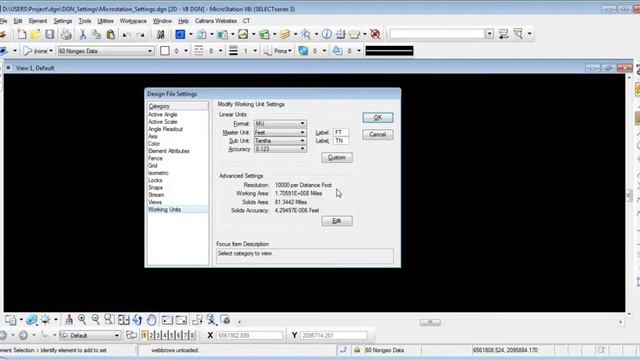
Task: Open the active level '60 Nongeo Data' dropdown
Action: (106, 51)
